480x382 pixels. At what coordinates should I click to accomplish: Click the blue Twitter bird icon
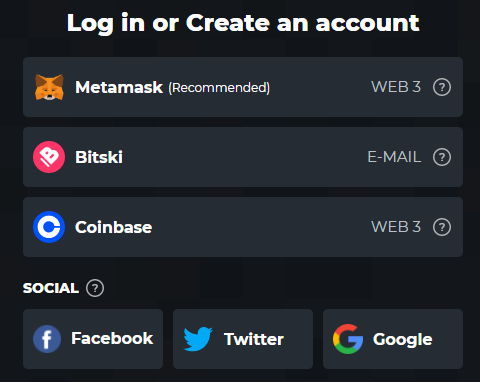(198, 339)
